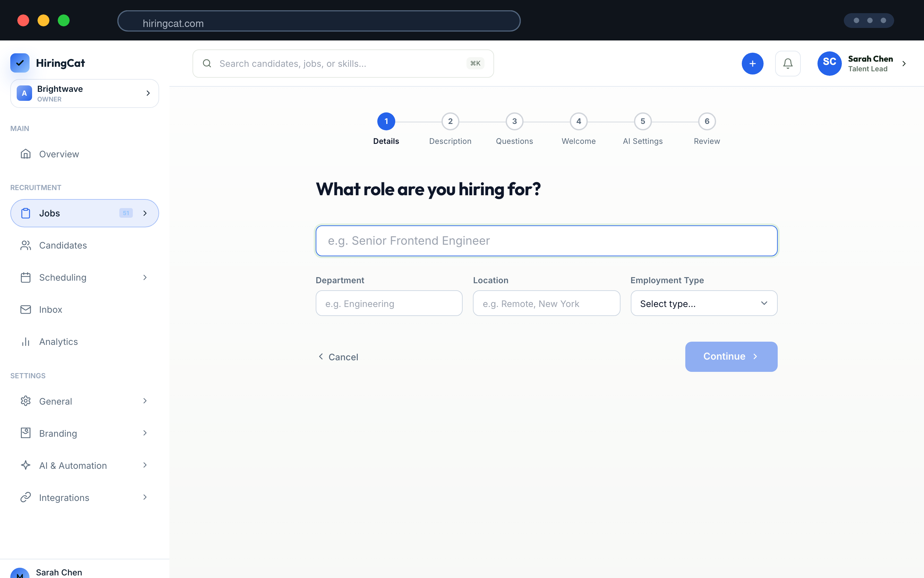
Task: Click the Overview home icon
Action: tap(26, 154)
